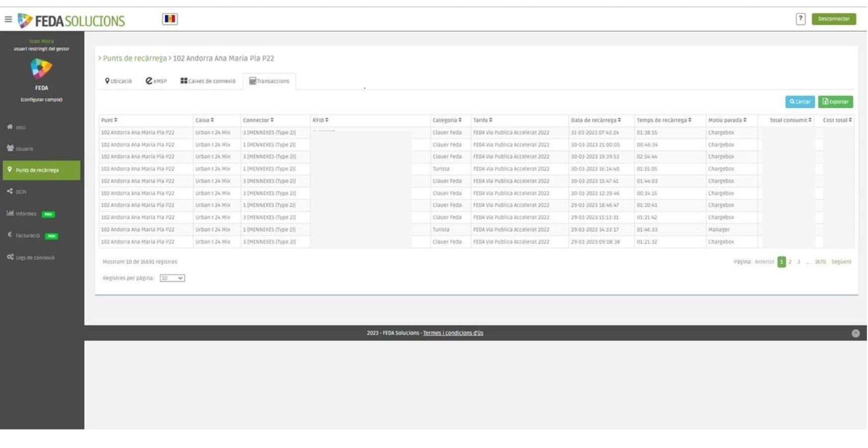Open the help question mark icon
Screen dimensions: 868x448
click(x=800, y=19)
